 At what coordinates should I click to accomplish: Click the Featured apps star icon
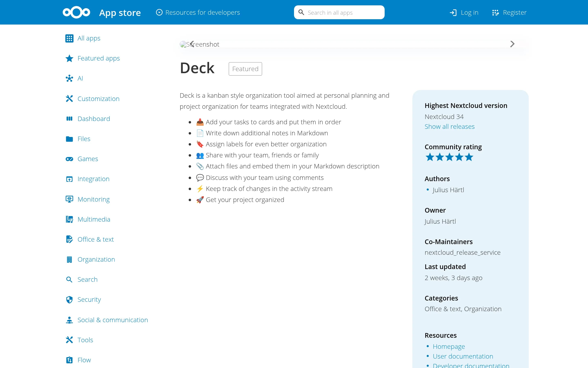(69, 58)
